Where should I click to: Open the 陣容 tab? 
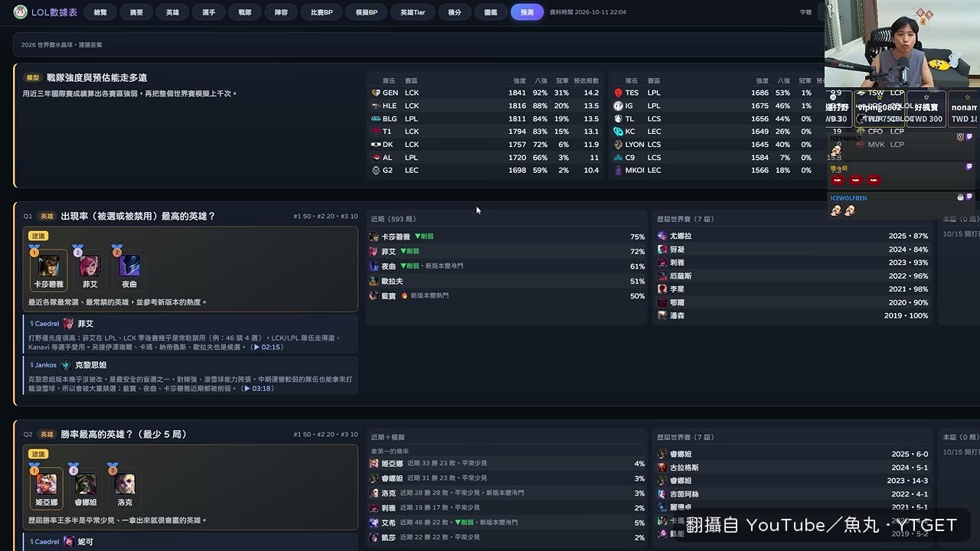pos(281,12)
